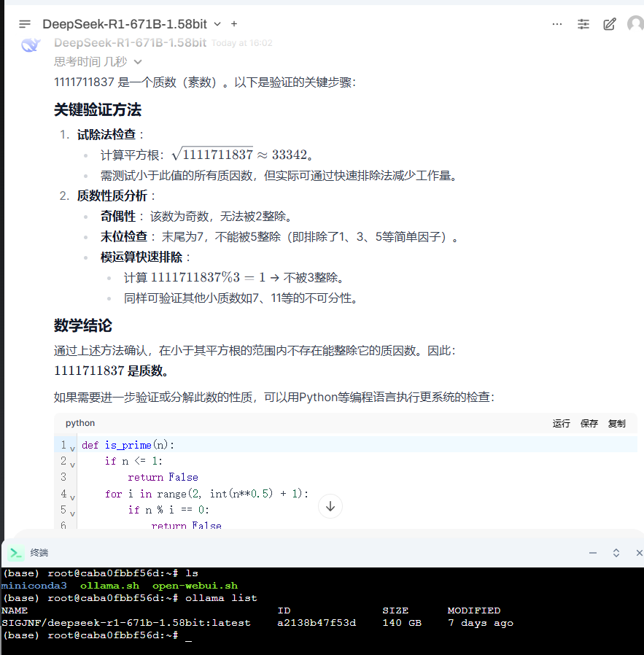644x655 pixels.
Task: Collapse code fold arrow on line 4
Action: [x=72, y=497]
